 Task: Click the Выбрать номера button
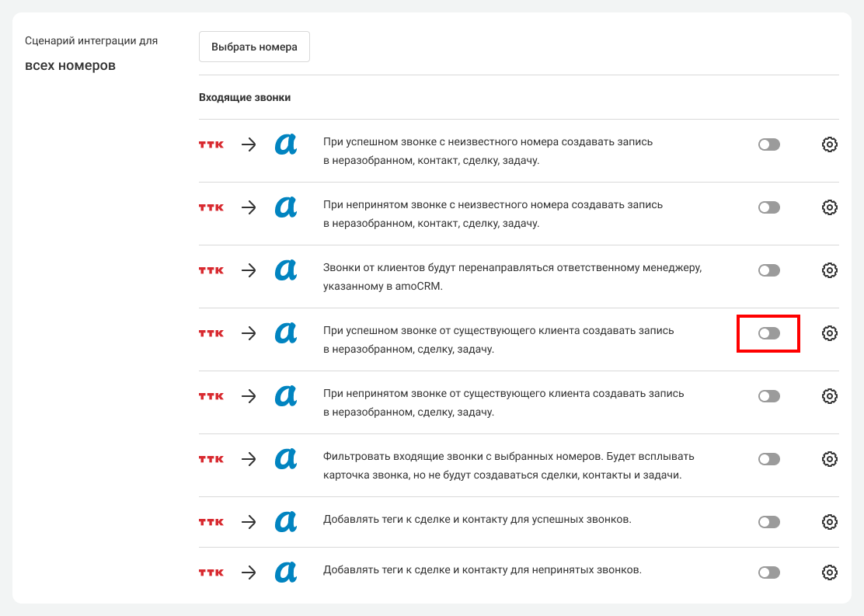(254, 47)
